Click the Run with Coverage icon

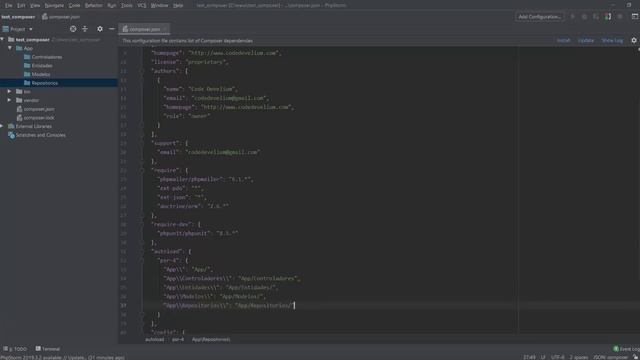596,17
